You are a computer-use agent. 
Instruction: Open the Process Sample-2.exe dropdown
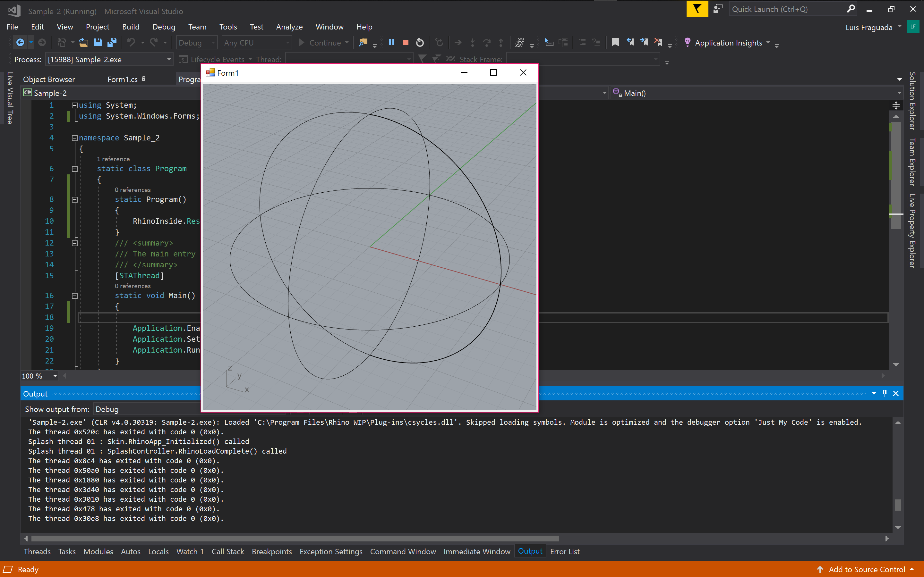[168, 60]
